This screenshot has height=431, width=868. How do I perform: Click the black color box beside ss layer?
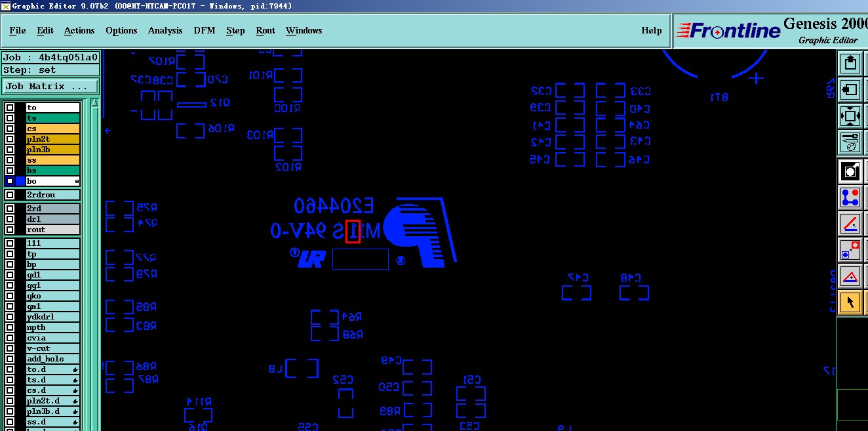click(20, 160)
